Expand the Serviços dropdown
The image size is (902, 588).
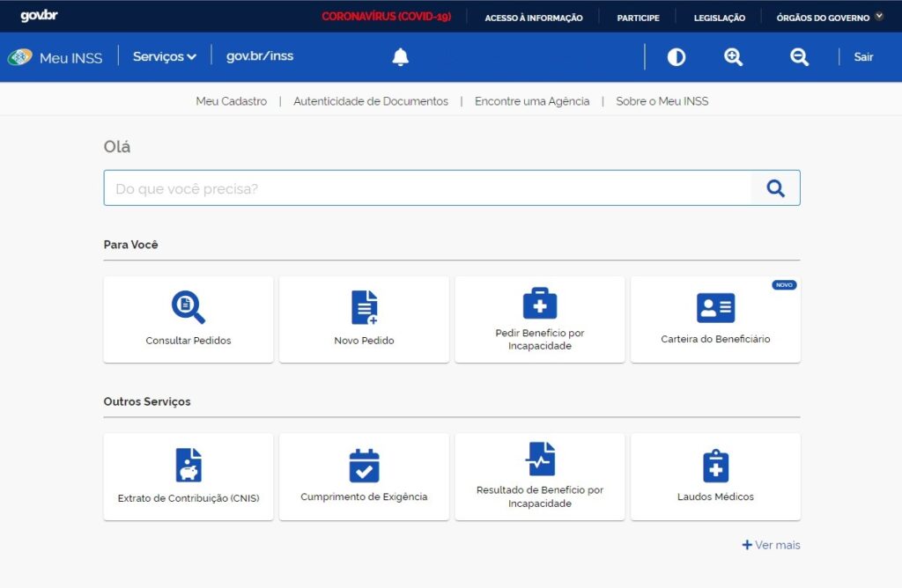(x=163, y=56)
